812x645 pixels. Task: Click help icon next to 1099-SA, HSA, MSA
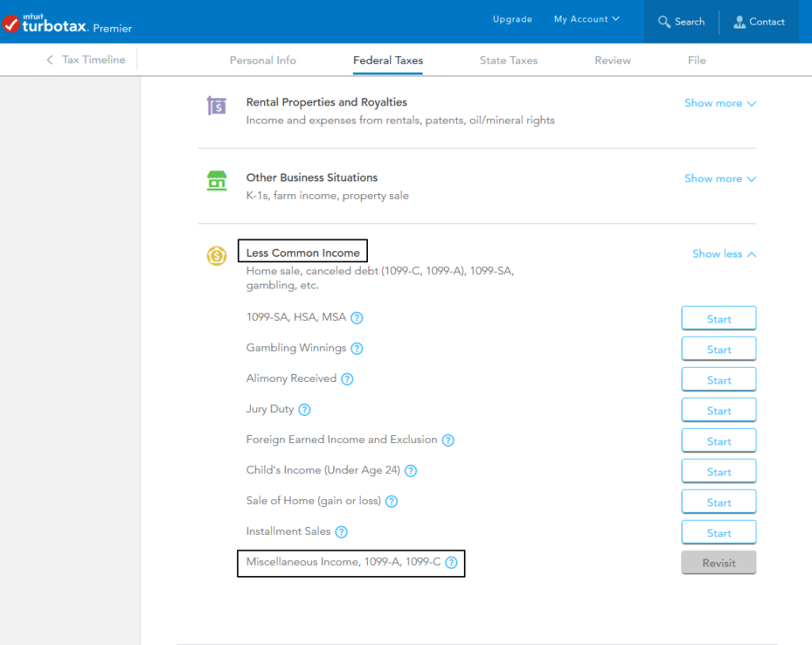[x=357, y=319]
